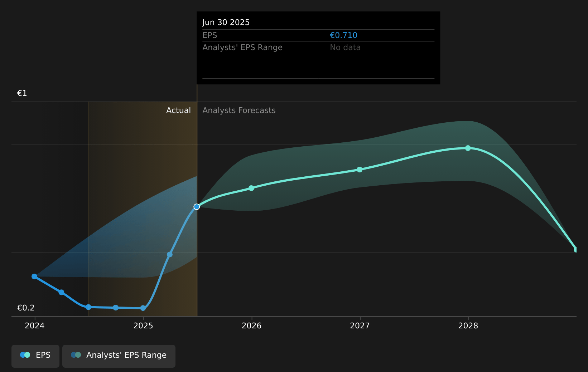Click the Analysts' EPS Range legend dot icon
Image resolution: width=588 pixels, height=372 pixels.
[x=76, y=355]
